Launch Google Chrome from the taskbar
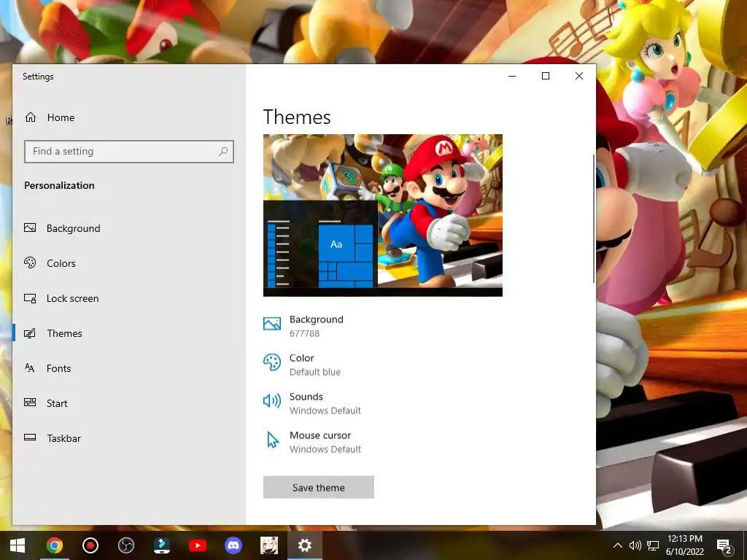The height and width of the screenshot is (560, 747). point(54,545)
